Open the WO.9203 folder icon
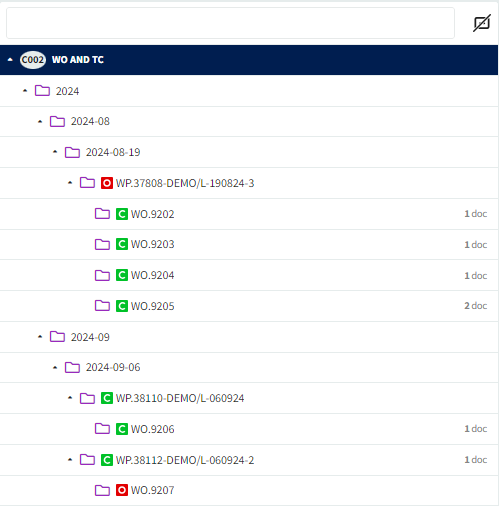This screenshot has height=506, width=499. [x=102, y=244]
